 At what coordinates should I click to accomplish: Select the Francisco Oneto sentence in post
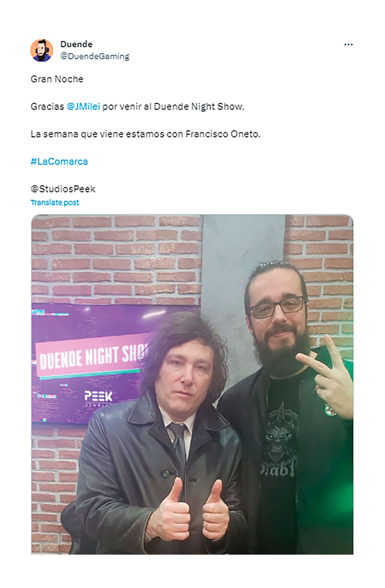tap(146, 134)
